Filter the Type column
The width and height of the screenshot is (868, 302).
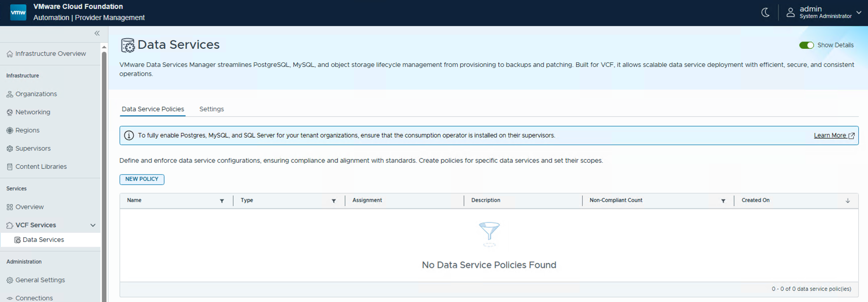click(334, 201)
